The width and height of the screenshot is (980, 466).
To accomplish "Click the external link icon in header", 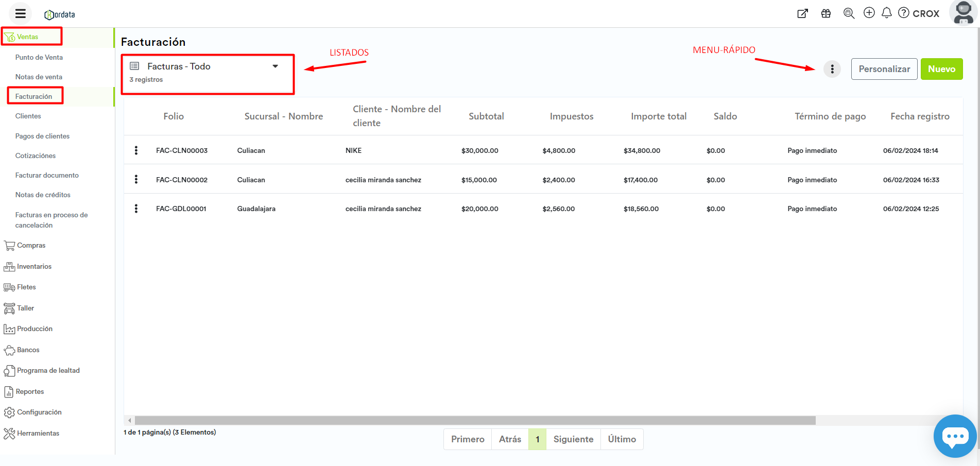I will (x=802, y=13).
